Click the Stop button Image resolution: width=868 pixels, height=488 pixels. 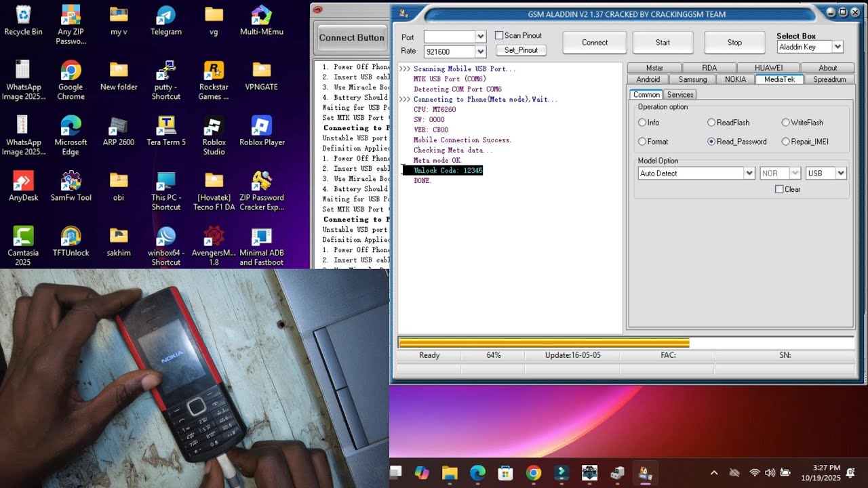pyautogui.click(x=734, y=43)
